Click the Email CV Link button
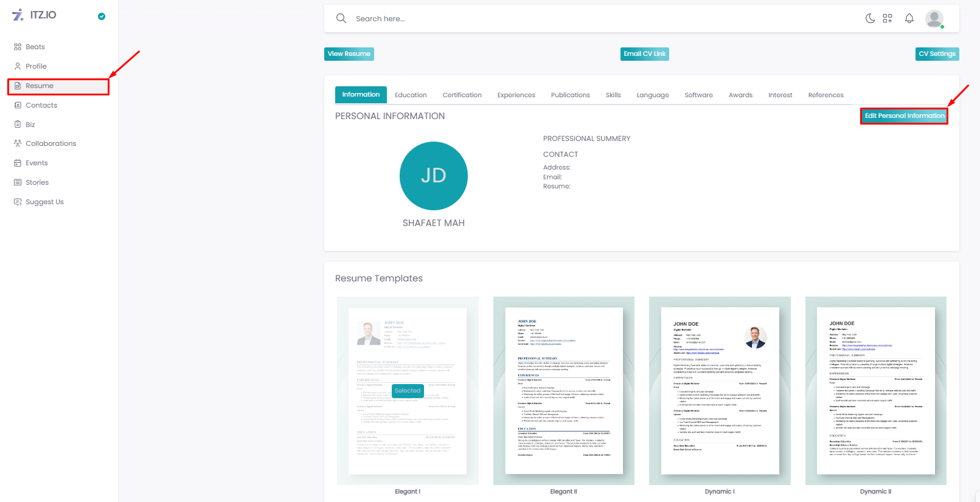The height and width of the screenshot is (502, 980). tap(645, 54)
